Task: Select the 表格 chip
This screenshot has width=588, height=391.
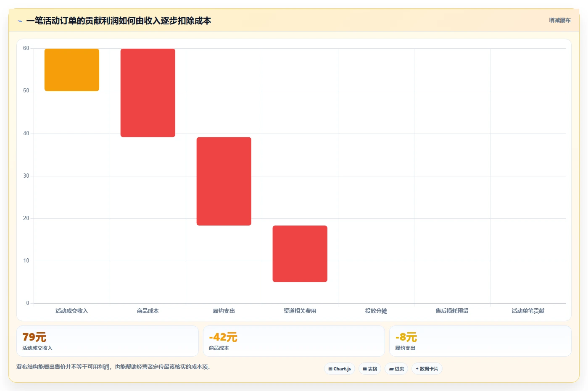Action: click(370, 369)
